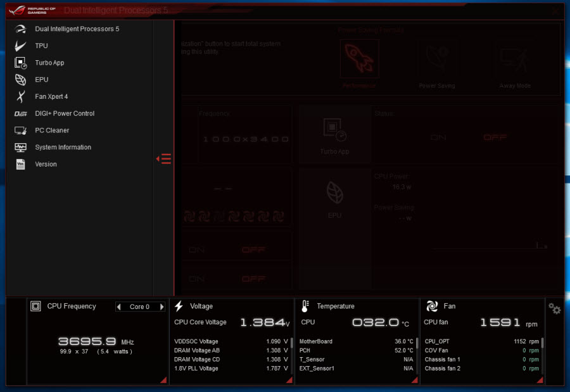Switch Turbo App status to OFF
The image size is (570, 392).
(x=495, y=137)
